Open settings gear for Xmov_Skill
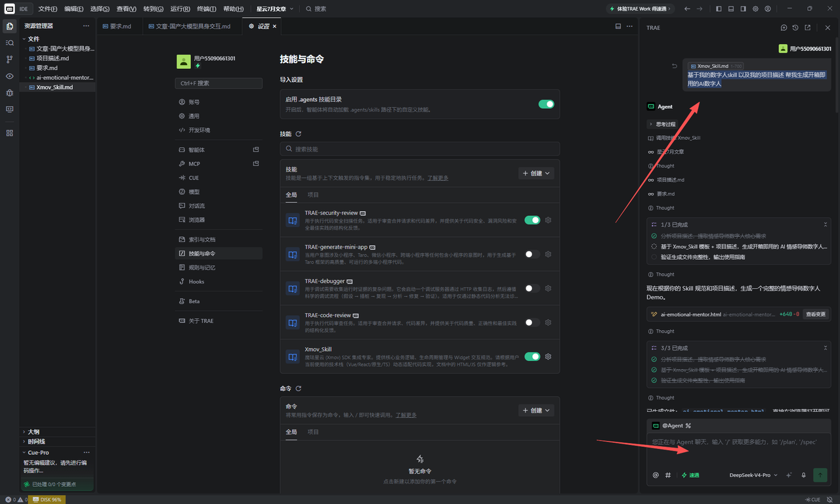 tap(548, 357)
